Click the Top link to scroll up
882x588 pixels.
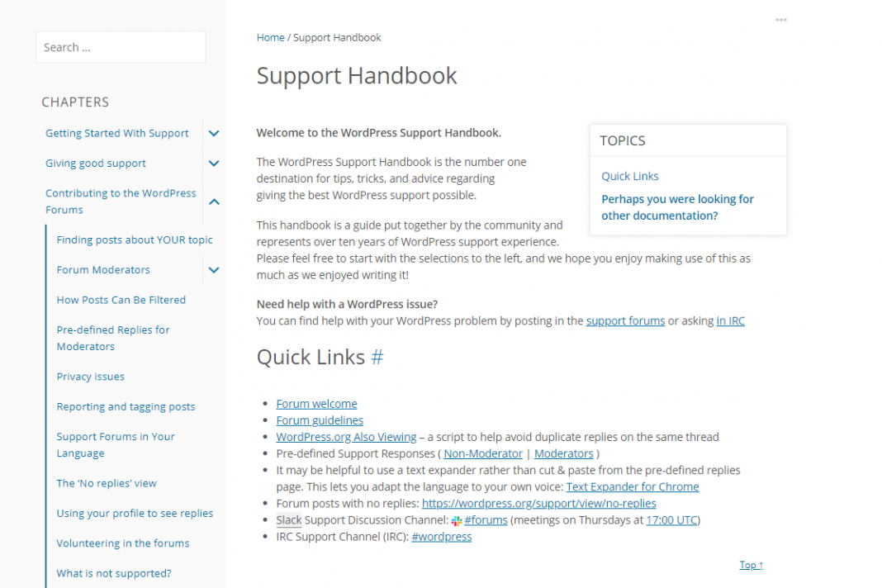click(750, 565)
